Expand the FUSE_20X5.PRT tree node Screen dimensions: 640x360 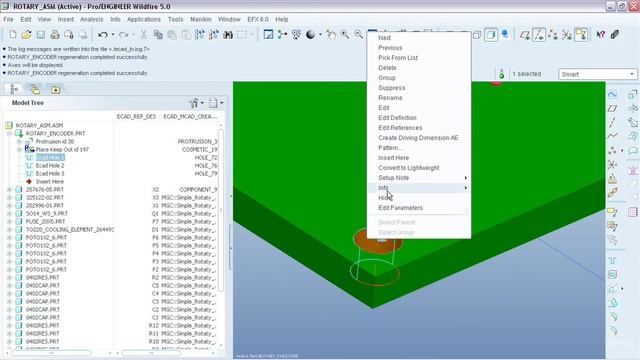tap(9, 222)
